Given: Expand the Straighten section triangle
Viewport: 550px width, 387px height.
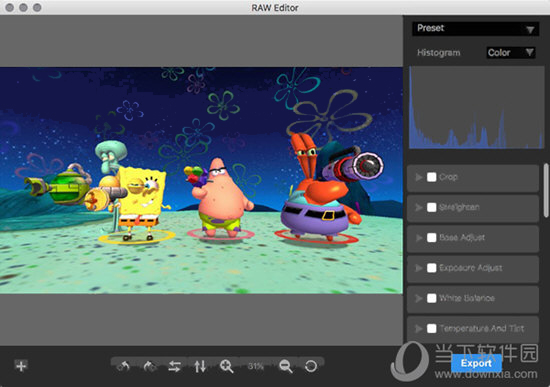Looking at the screenshot, I should click(x=418, y=207).
